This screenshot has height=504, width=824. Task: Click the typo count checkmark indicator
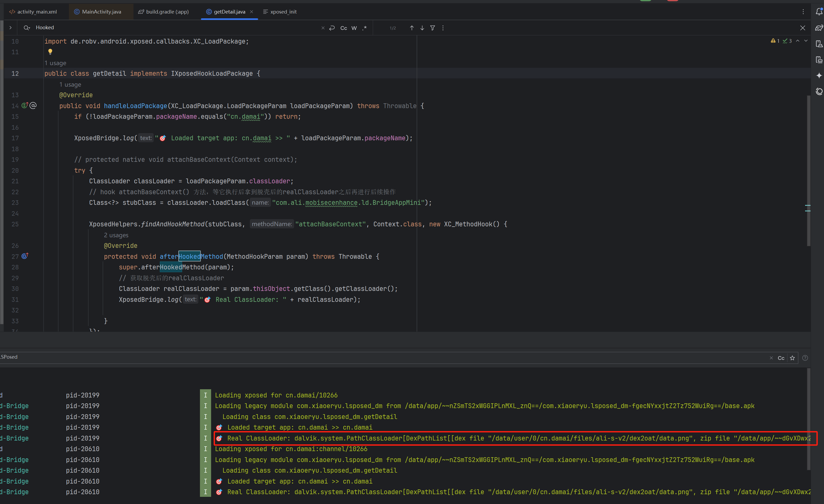click(x=787, y=41)
